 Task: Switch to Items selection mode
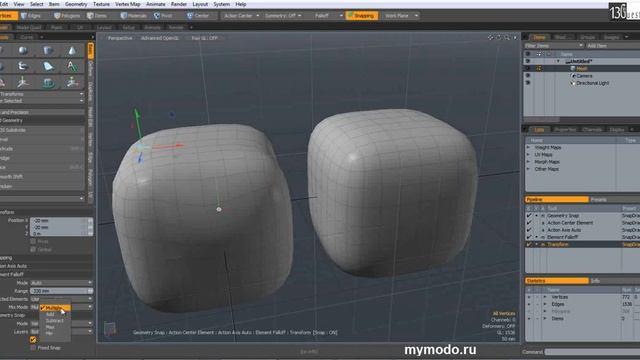97,16
